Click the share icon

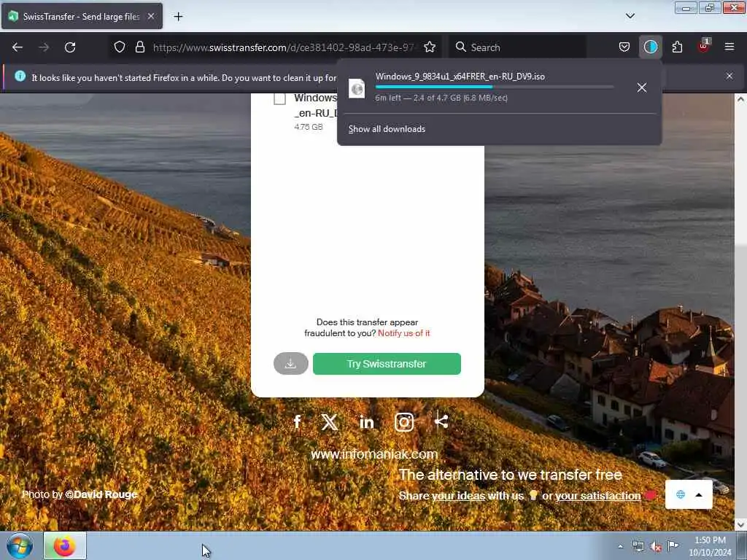(x=441, y=421)
